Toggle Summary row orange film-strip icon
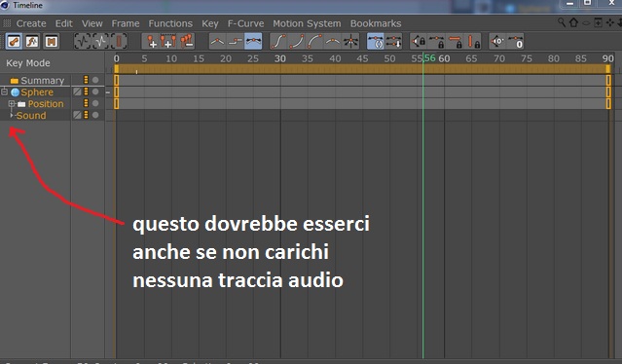This screenshot has width=622, height=364. (86, 80)
